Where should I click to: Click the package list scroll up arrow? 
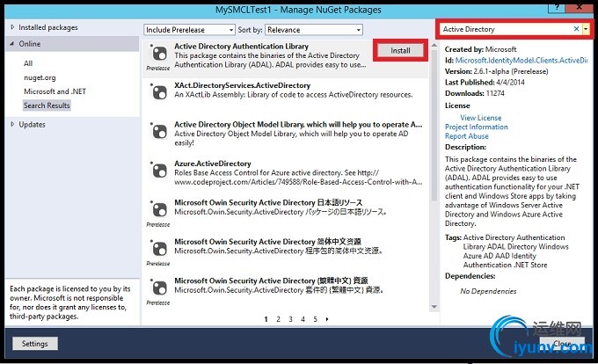(434, 45)
